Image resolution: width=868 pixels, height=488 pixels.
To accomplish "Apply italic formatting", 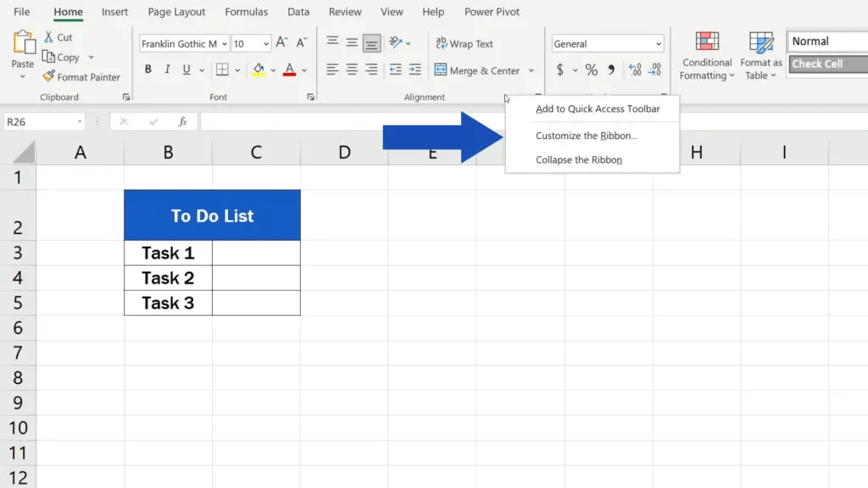I will point(167,69).
